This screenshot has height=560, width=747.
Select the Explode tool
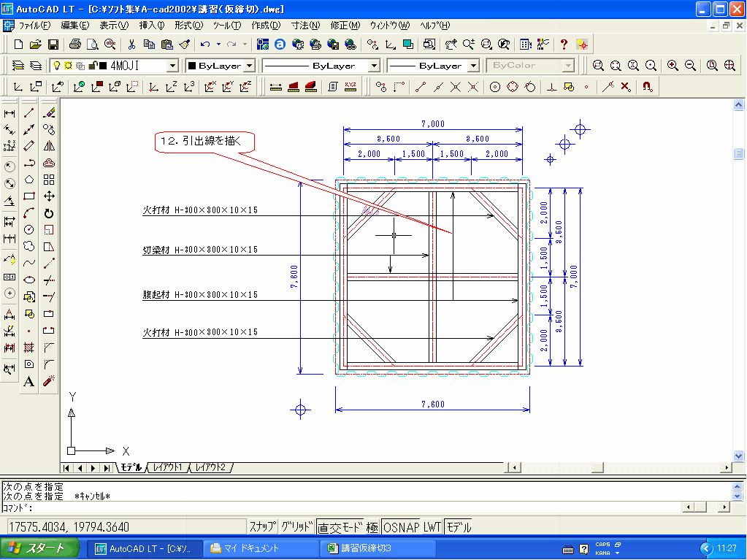coord(49,380)
